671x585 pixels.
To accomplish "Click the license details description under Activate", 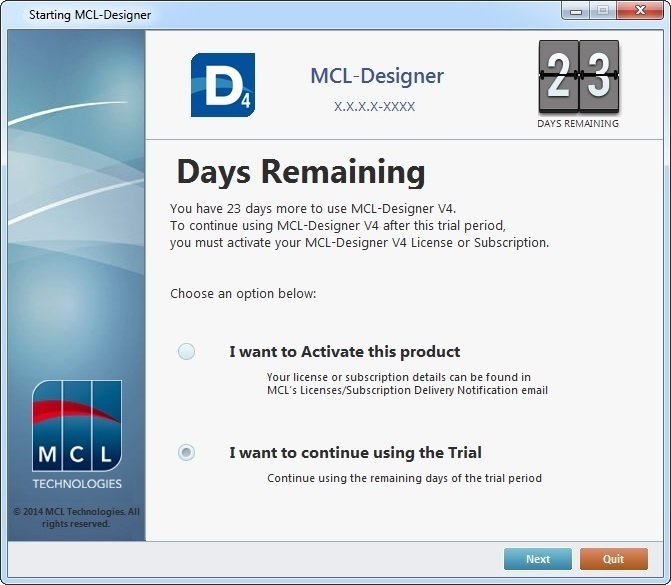I will 407,384.
